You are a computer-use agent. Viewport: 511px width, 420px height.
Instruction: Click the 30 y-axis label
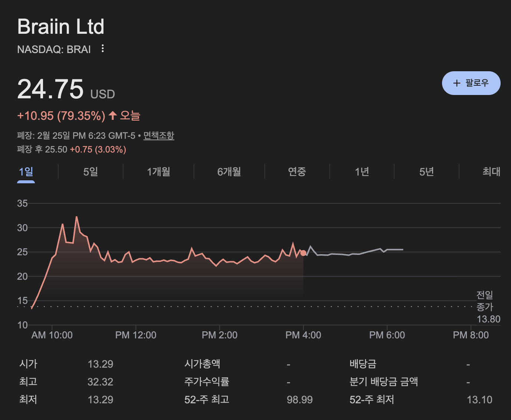point(23,228)
